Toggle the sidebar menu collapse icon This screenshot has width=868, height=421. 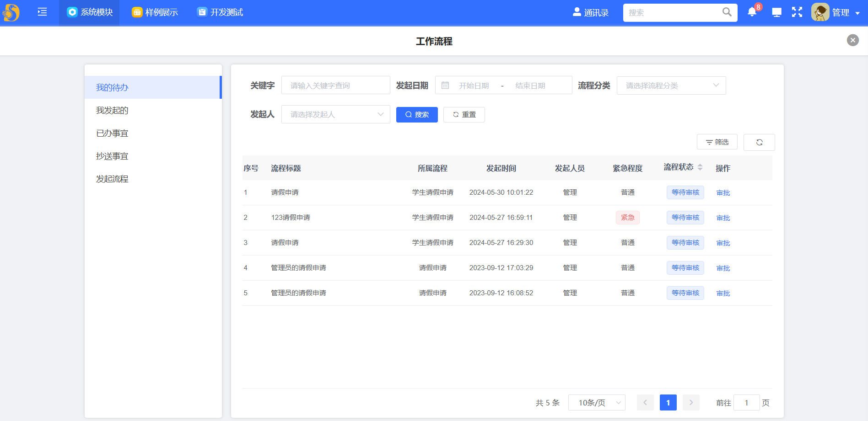coord(43,12)
